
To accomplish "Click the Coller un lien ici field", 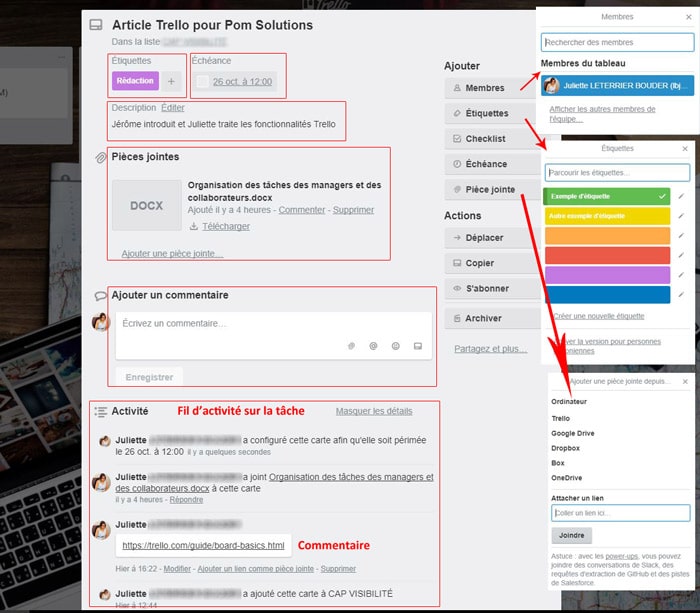I will 621,513.
